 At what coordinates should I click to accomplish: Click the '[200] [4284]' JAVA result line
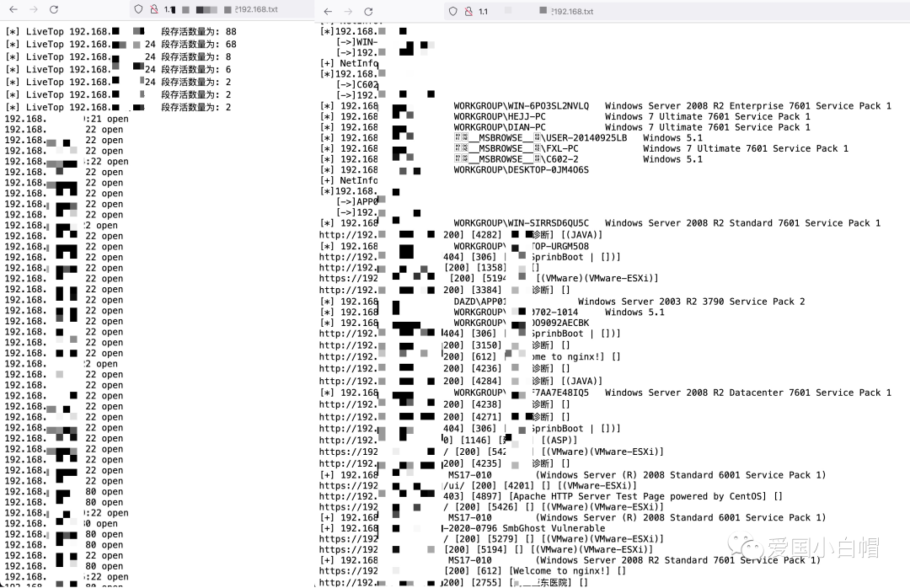[x=461, y=381]
